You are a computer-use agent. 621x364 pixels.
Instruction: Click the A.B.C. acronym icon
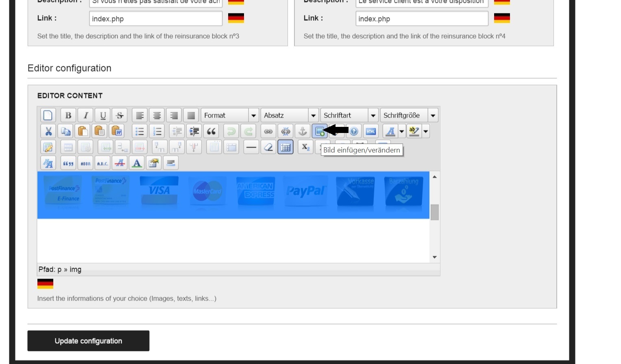[x=102, y=163]
